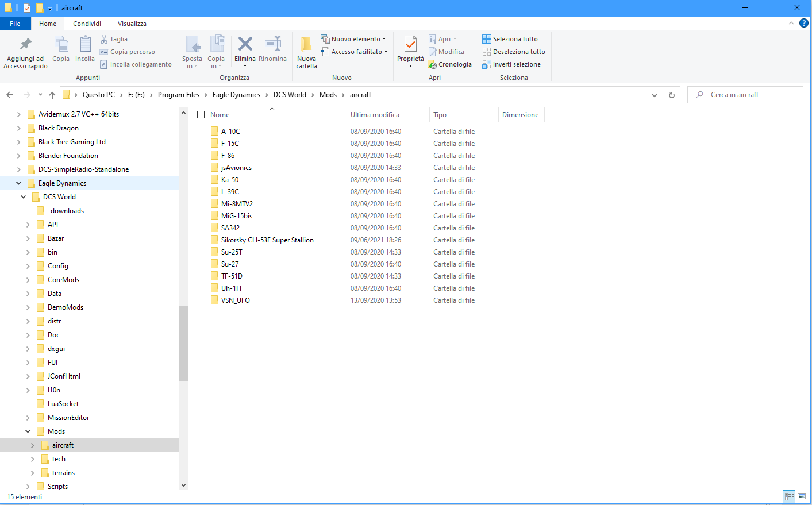Viewport: 812px width, 505px height.
Task: Click Incolla collegamento in ribbon
Action: pos(136,64)
